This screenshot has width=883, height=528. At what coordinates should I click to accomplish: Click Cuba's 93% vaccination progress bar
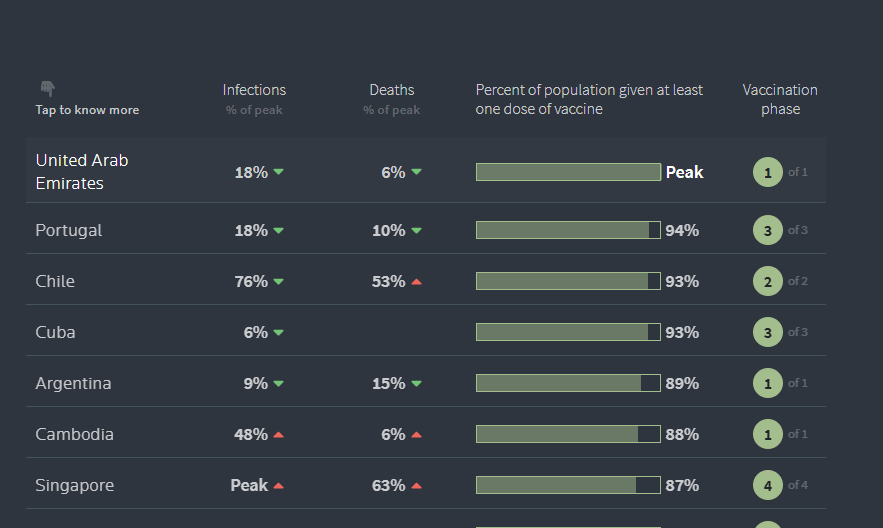pos(568,332)
